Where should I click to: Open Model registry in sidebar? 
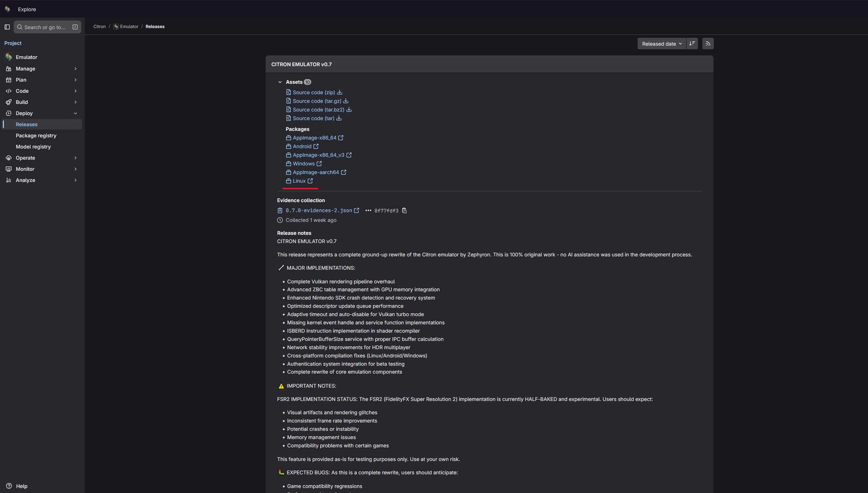click(33, 147)
